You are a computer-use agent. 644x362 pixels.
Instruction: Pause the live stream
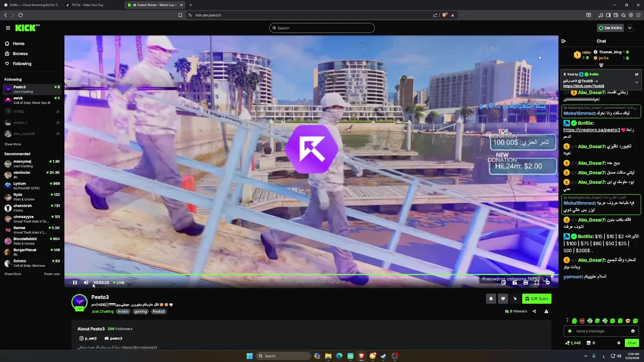(x=75, y=283)
